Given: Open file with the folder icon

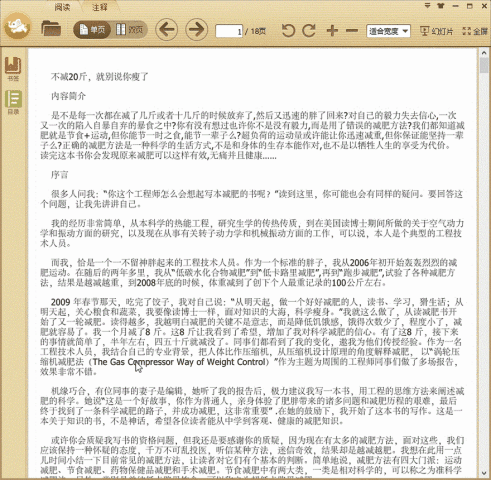Looking at the screenshot, I should coord(51,29).
